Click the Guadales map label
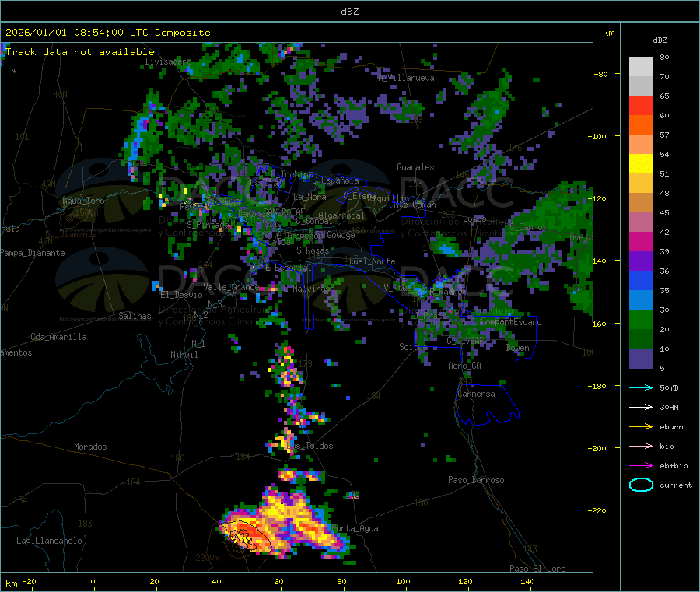 [415, 167]
